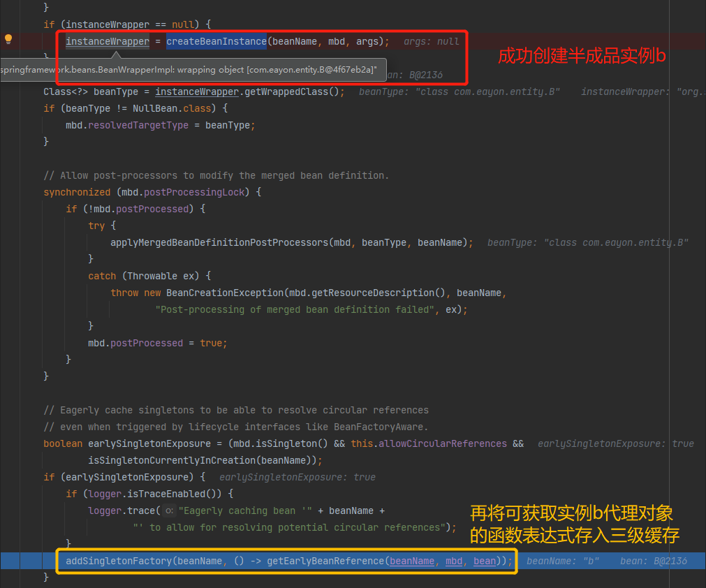Click the "Post-processing of merged bean definition failed" string
This screenshot has width=706, height=588.
point(295,310)
